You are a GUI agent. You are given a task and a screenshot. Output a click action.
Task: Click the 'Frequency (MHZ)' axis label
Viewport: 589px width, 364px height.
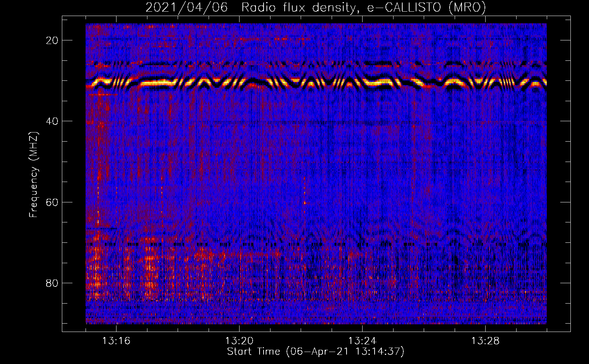33,174
